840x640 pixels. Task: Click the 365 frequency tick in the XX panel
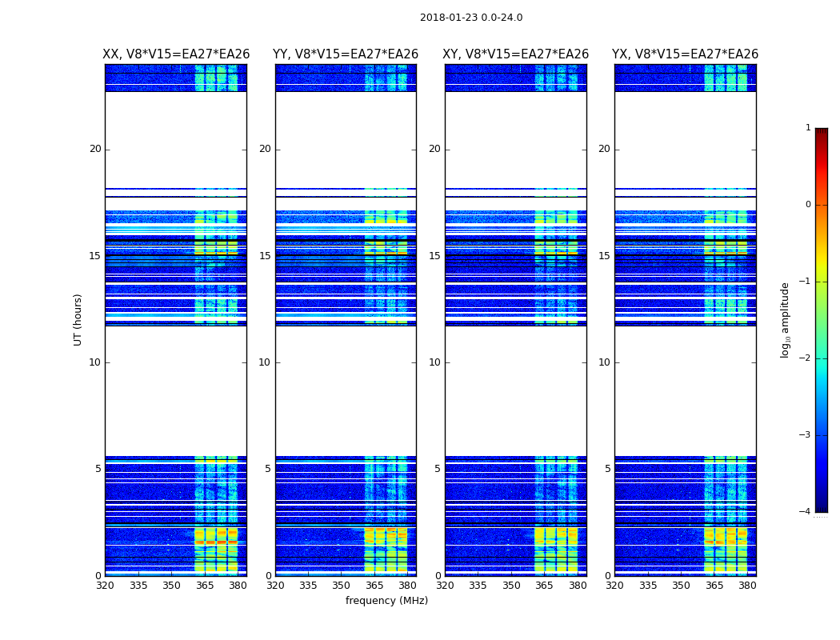pos(205,586)
